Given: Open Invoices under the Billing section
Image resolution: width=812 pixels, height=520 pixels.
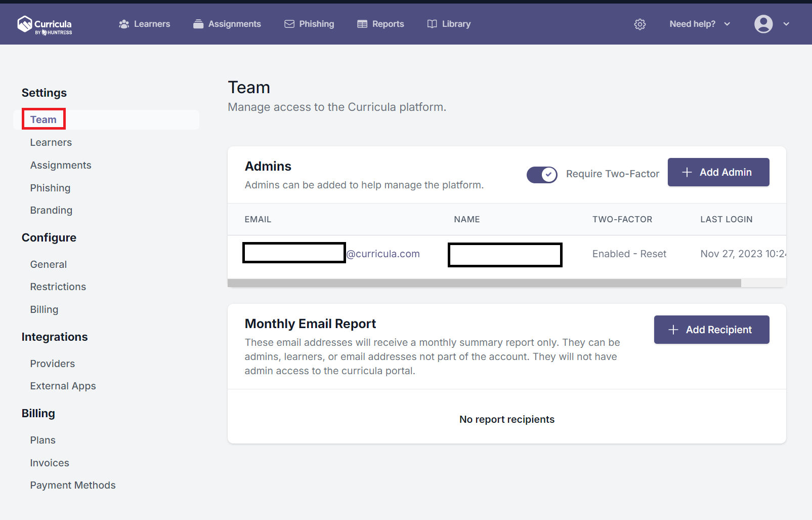Looking at the screenshot, I should 50,463.
